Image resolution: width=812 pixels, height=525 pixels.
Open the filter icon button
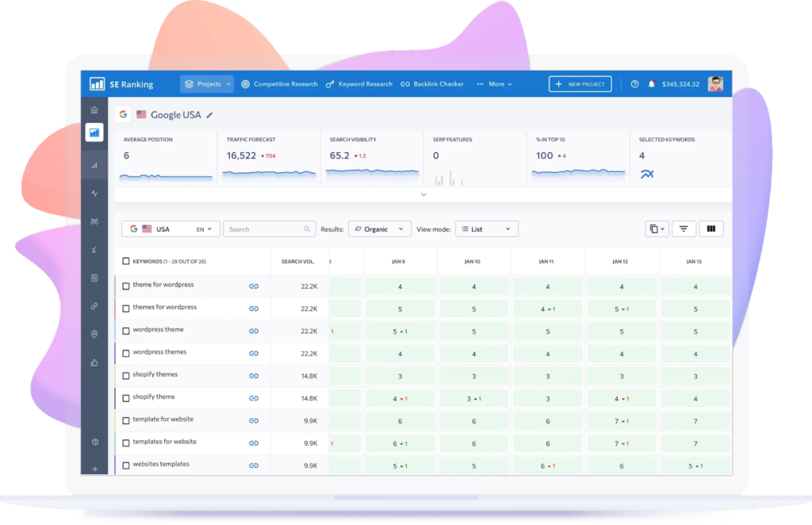pos(684,229)
